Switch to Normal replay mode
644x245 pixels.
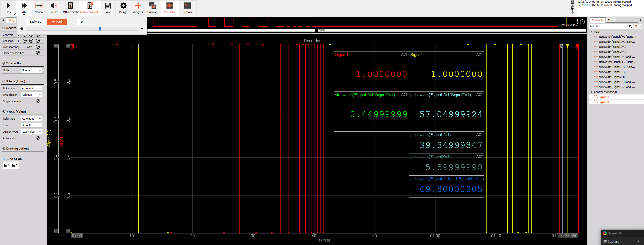click(39, 8)
